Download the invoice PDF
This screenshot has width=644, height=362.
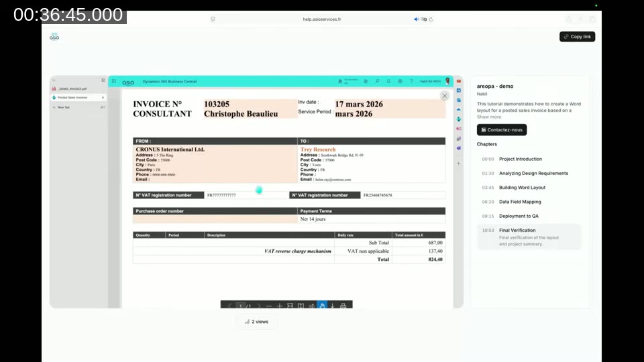333,306
